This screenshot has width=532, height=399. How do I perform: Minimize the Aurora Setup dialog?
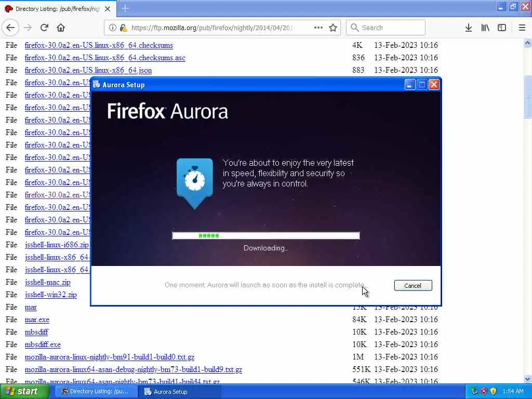(x=410, y=85)
